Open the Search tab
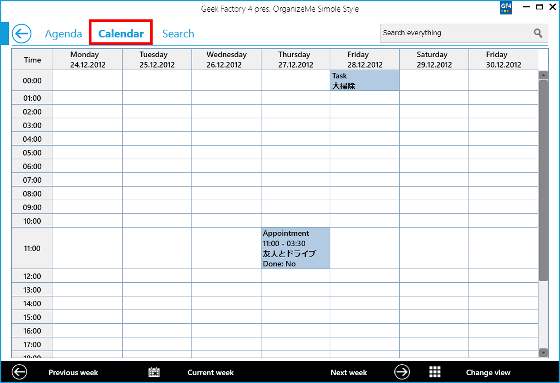This screenshot has width=560, height=383. (x=178, y=34)
